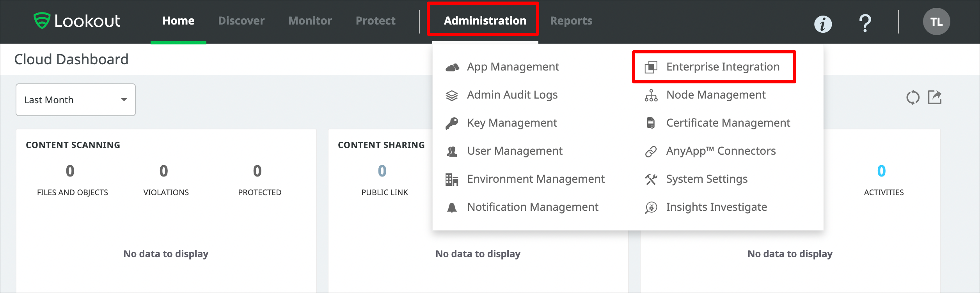Click the Key Management key icon

pos(452,123)
